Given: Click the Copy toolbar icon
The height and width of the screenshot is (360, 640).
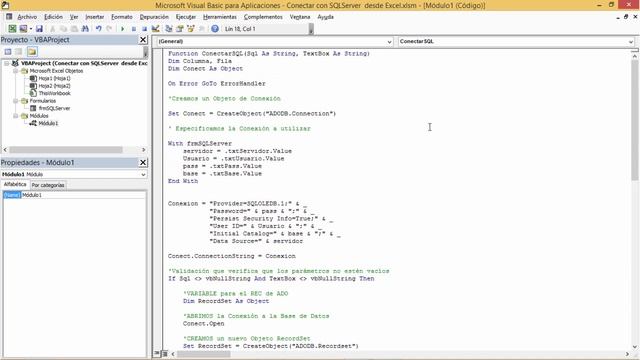Looking at the screenshot, I should pyautogui.click(x=63, y=29).
